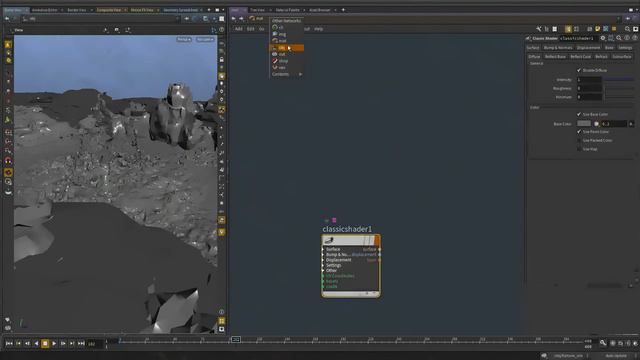Image resolution: width=640 pixels, height=360 pixels.
Task: Open the Base Color picker wheel icon
Action: pyautogui.click(x=596, y=124)
